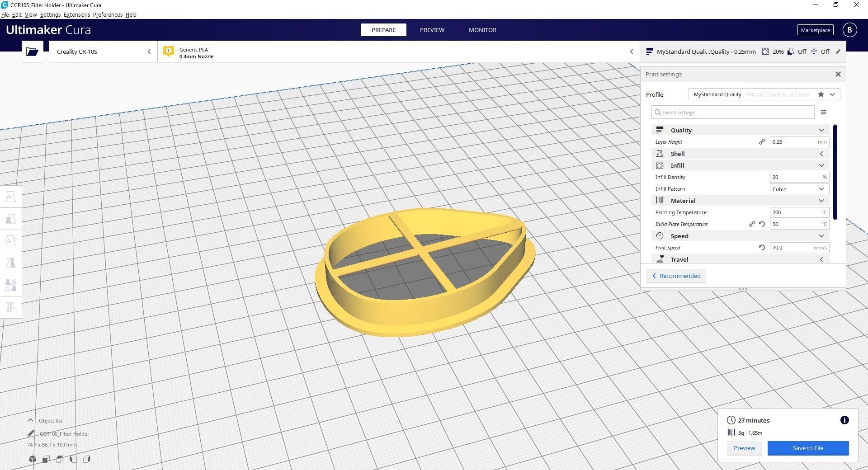The image size is (868, 470).
Task: Open file using the folder icon
Action: point(32,52)
